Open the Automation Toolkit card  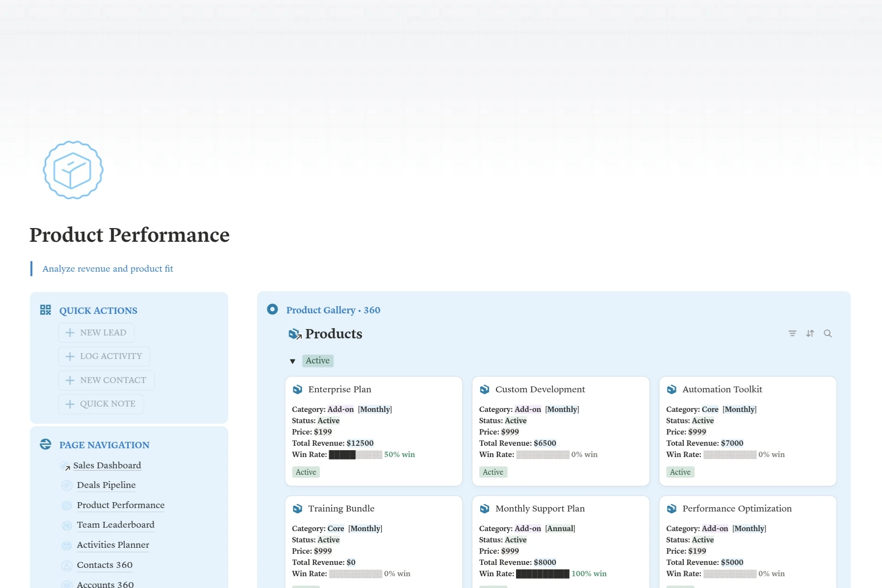722,389
